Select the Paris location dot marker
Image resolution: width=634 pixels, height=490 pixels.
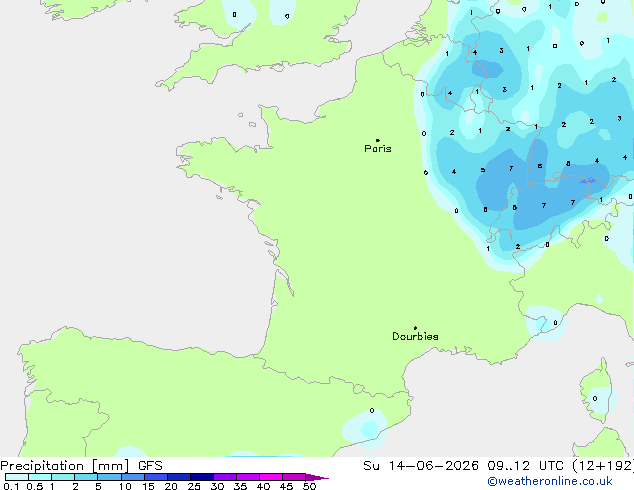coord(378,140)
